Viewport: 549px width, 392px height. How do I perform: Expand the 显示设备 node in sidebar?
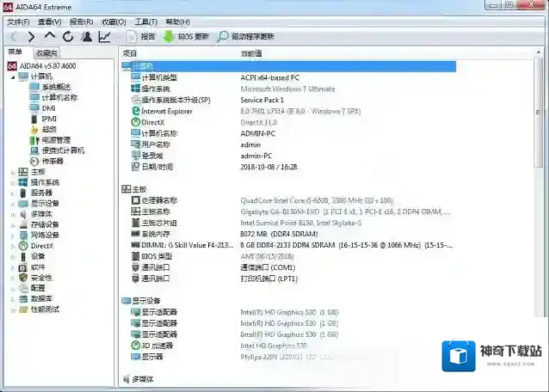[x=13, y=204]
